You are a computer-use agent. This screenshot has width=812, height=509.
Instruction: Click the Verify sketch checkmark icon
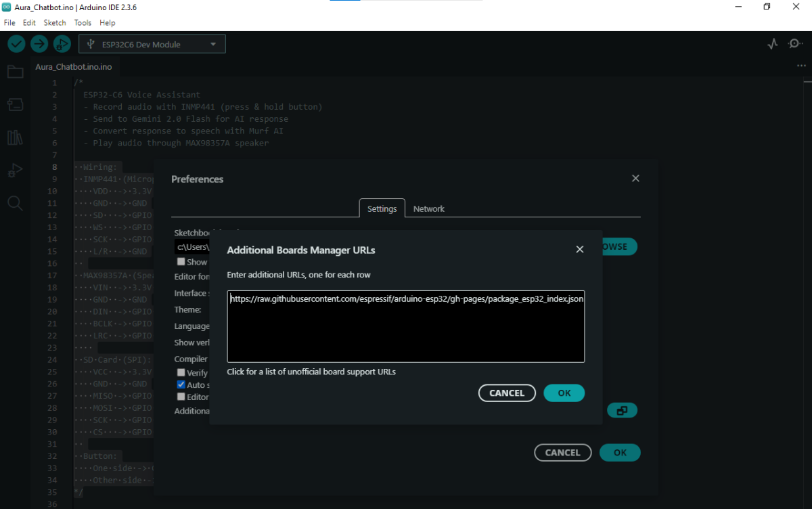[x=16, y=44]
